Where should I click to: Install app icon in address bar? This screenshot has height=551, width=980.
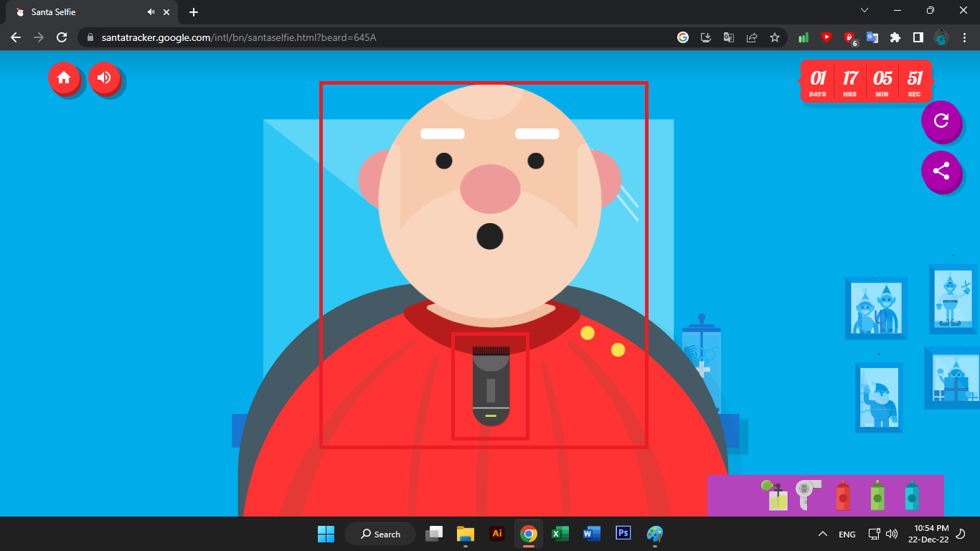point(706,37)
